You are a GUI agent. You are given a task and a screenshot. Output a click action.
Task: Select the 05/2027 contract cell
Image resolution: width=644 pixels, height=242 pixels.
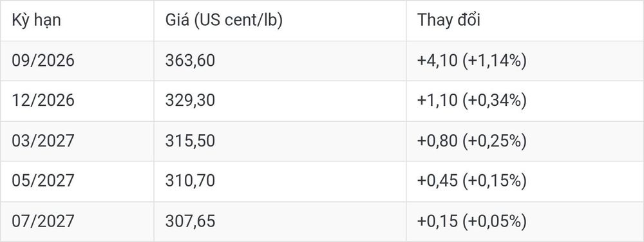43,181
